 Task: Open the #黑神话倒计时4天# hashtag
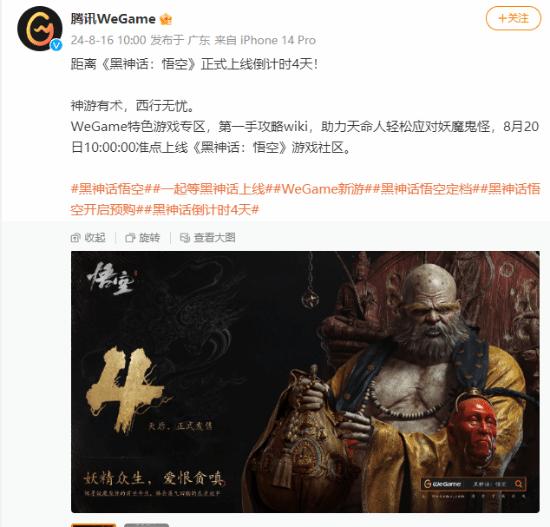201,210
